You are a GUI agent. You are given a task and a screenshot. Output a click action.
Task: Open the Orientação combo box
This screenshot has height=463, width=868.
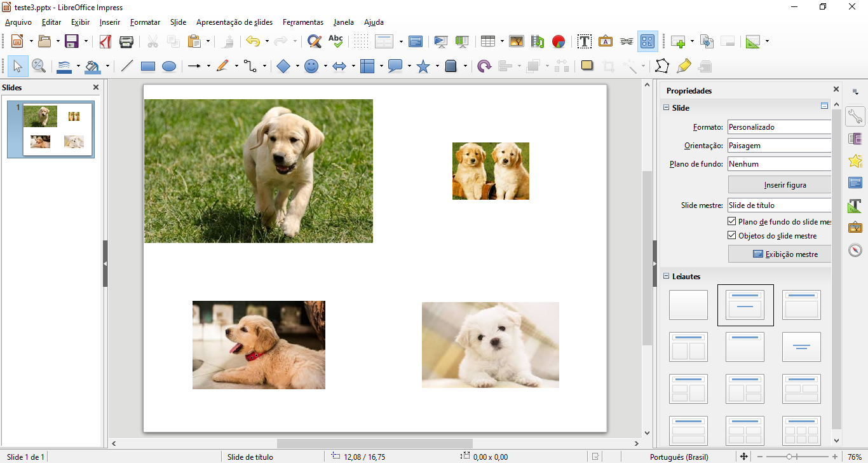779,146
